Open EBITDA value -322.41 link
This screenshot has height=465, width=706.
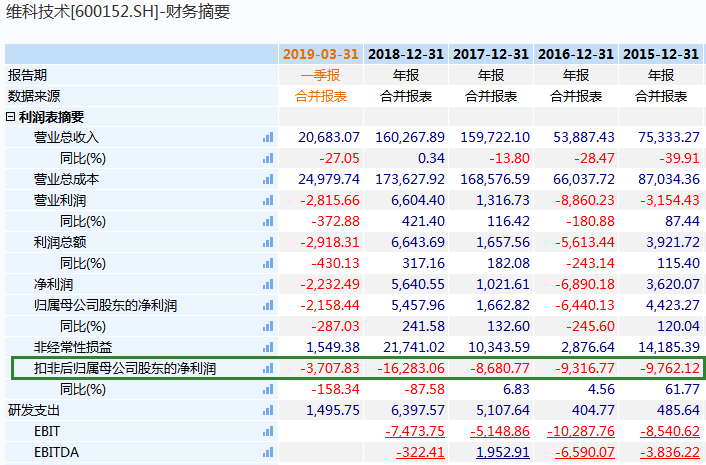click(x=420, y=452)
